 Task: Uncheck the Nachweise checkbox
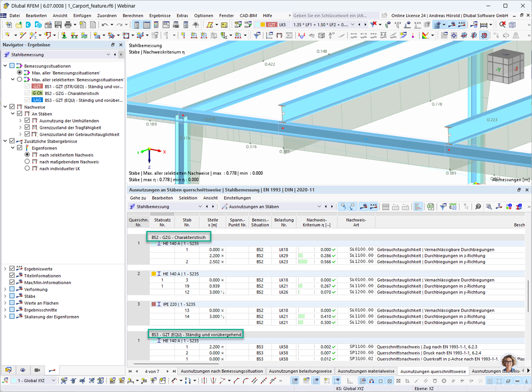click(12, 107)
